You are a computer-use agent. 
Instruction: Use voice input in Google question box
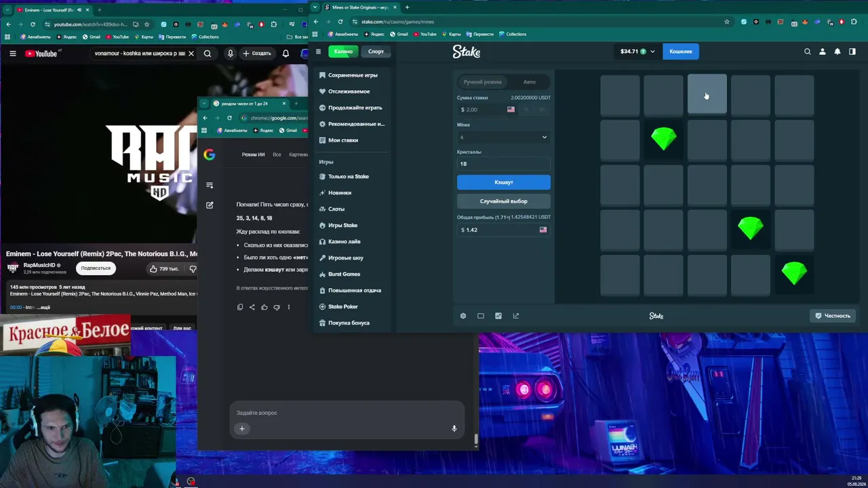click(454, 428)
